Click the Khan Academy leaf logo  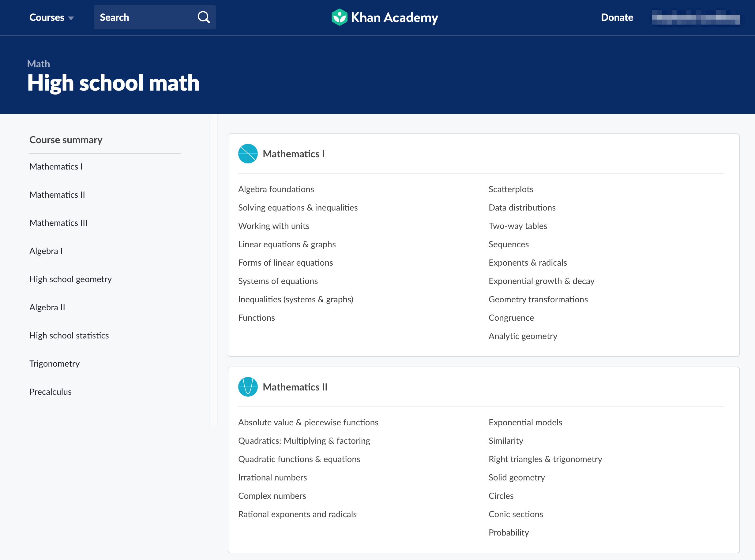point(339,17)
